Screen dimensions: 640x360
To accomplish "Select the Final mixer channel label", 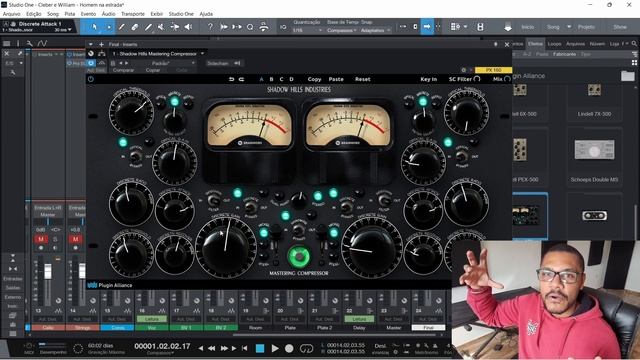I will pos(428,327).
